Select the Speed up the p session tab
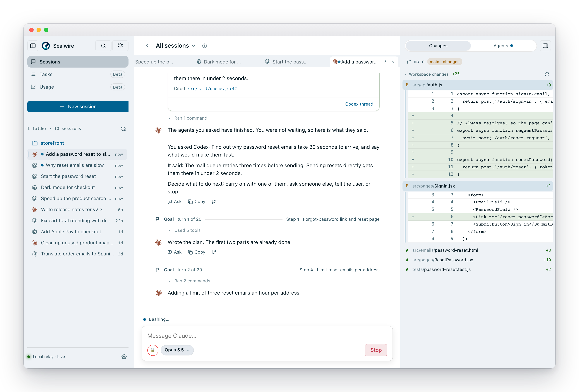 pyautogui.click(x=154, y=62)
